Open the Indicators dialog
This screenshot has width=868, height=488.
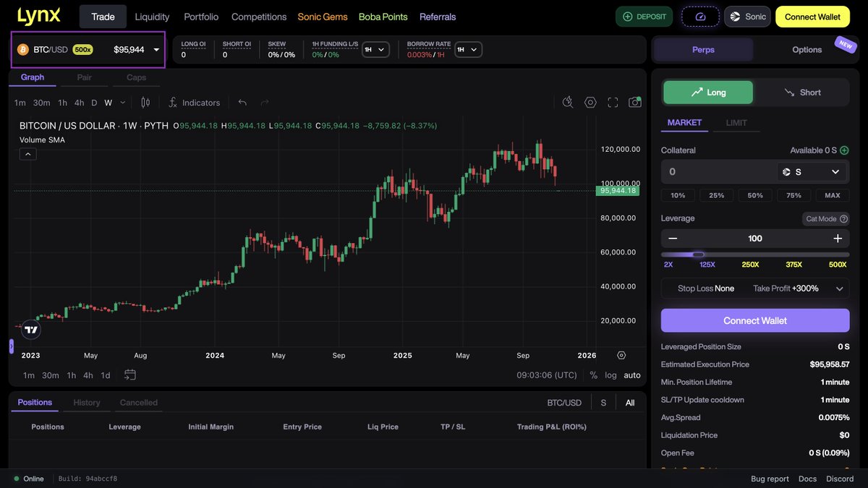[194, 103]
